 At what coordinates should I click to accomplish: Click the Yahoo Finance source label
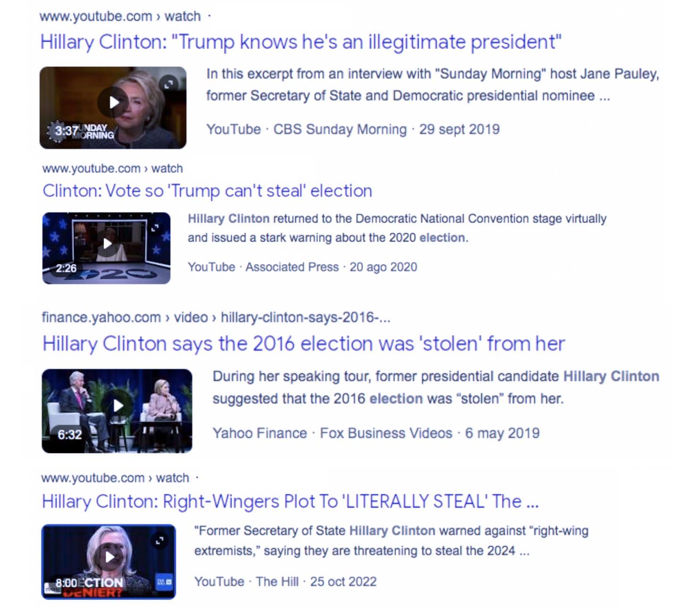260,433
